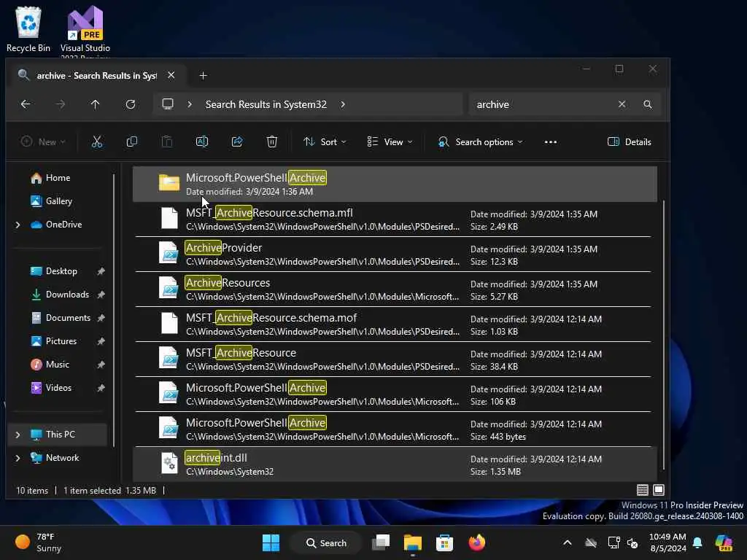
Task: Clear the archive search text
Action: coord(622,104)
